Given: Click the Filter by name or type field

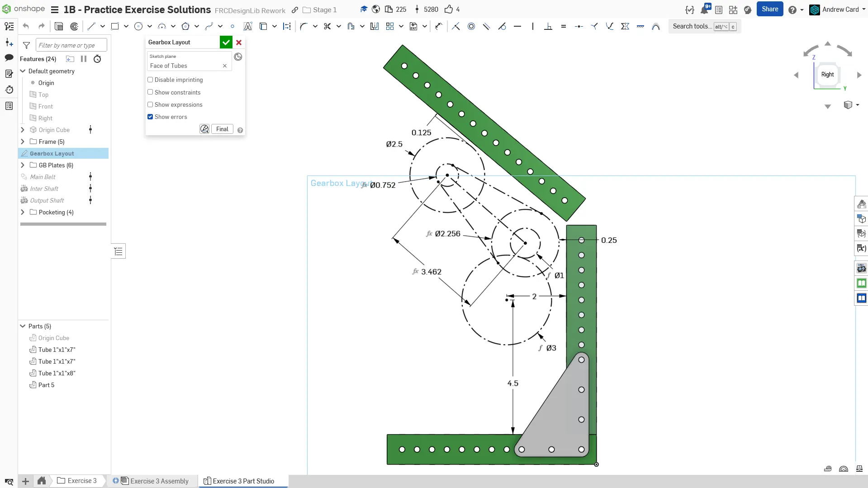Looking at the screenshot, I should [x=71, y=45].
